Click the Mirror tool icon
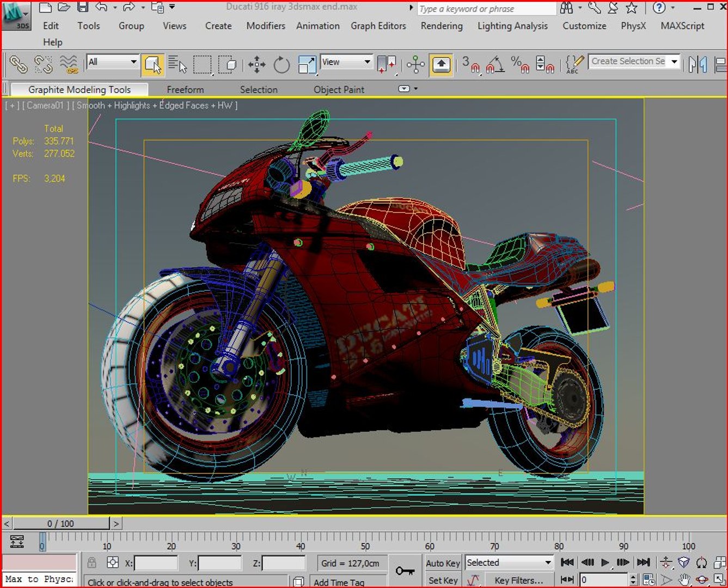This screenshot has width=728, height=588. click(x=698, y=64)
